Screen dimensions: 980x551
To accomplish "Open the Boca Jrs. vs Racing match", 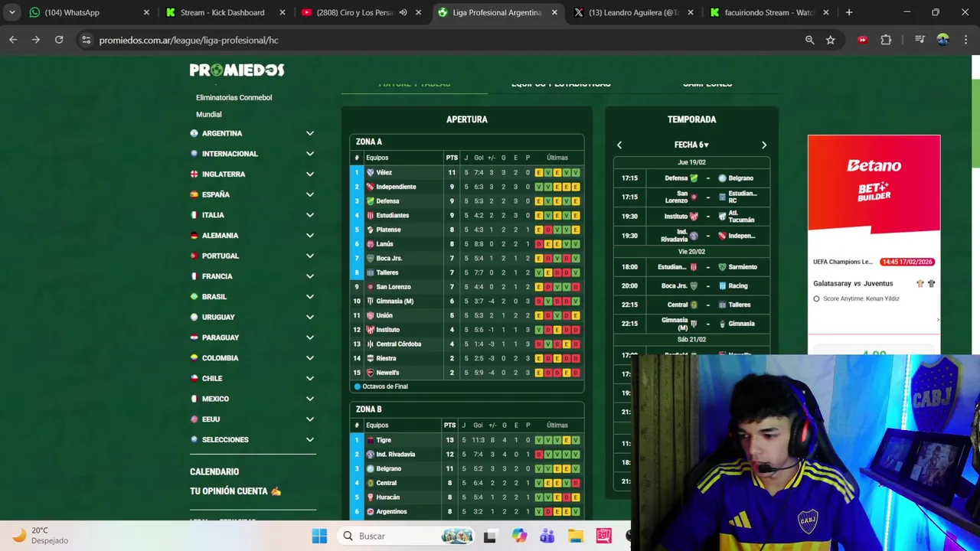I will pos(691,285).
